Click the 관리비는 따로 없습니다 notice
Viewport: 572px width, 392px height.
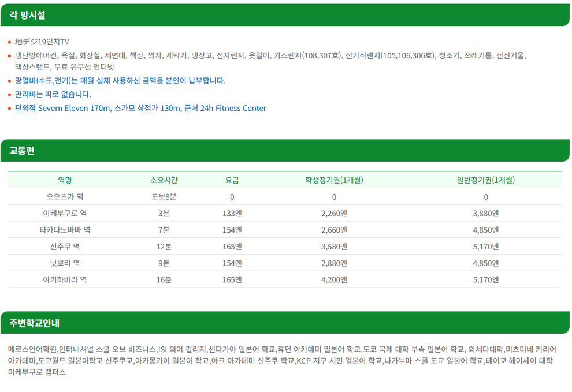click(53, 95)
